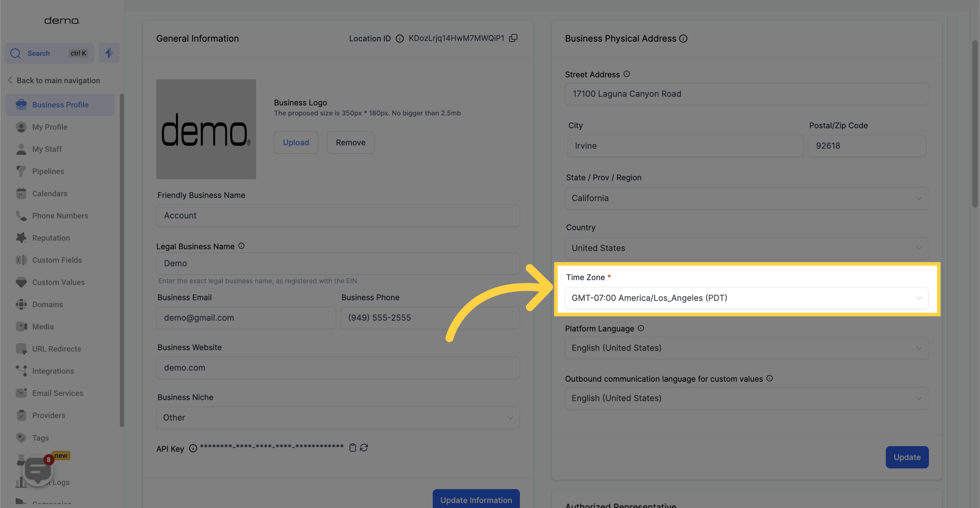Click the Phone Numbers handset icon
This screenshot has height=508, width=980.
(x=21, y=216)
